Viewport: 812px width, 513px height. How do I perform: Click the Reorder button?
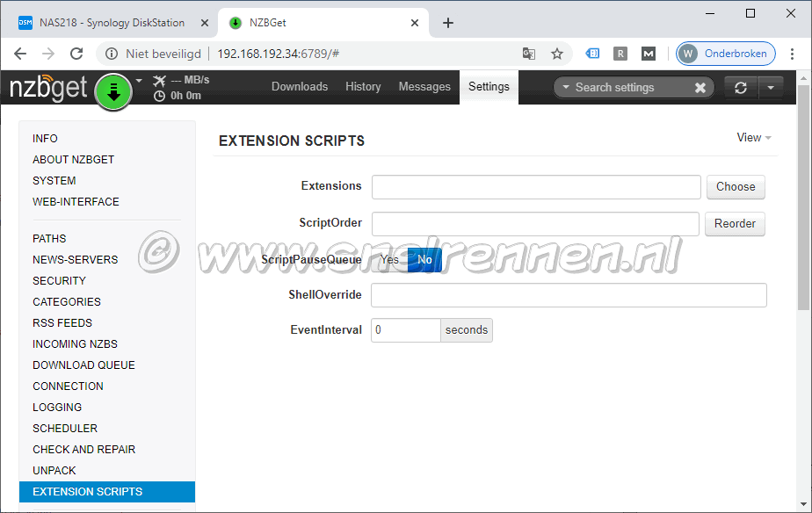click(x=735, y=224)
